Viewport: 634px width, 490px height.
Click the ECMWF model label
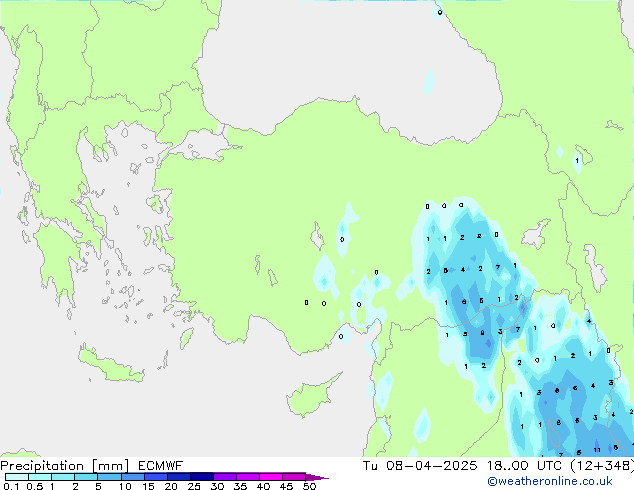[161, 466]
